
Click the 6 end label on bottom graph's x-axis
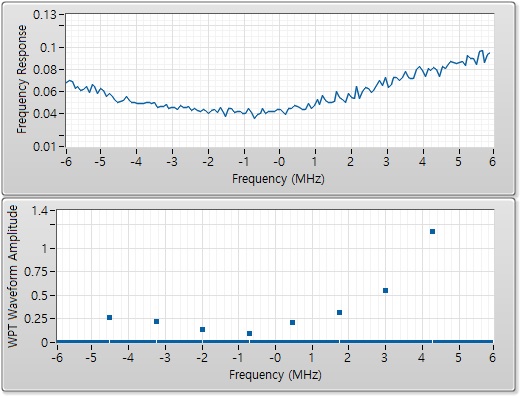click(x=492, y=358)
